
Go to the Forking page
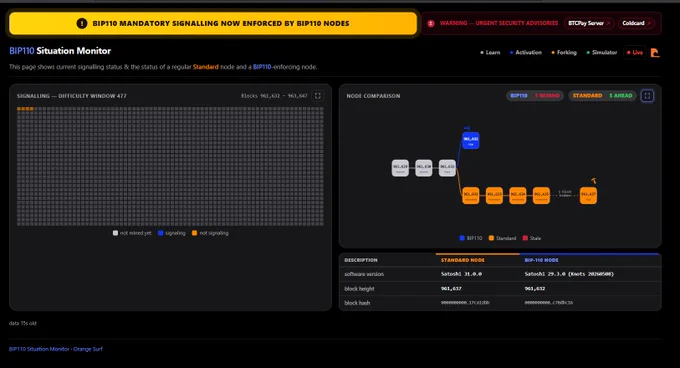(x=564, y=52)
